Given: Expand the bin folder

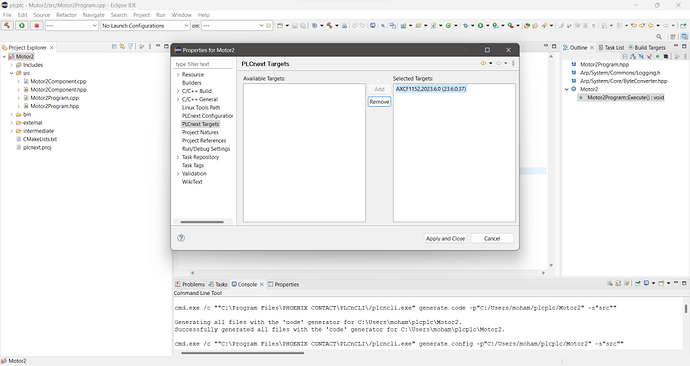Looking at the screenshot, I should [x=11, y=114].
